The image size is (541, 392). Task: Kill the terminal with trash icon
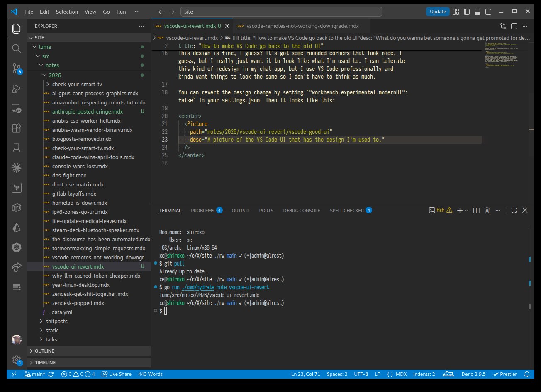click(487, 211)
